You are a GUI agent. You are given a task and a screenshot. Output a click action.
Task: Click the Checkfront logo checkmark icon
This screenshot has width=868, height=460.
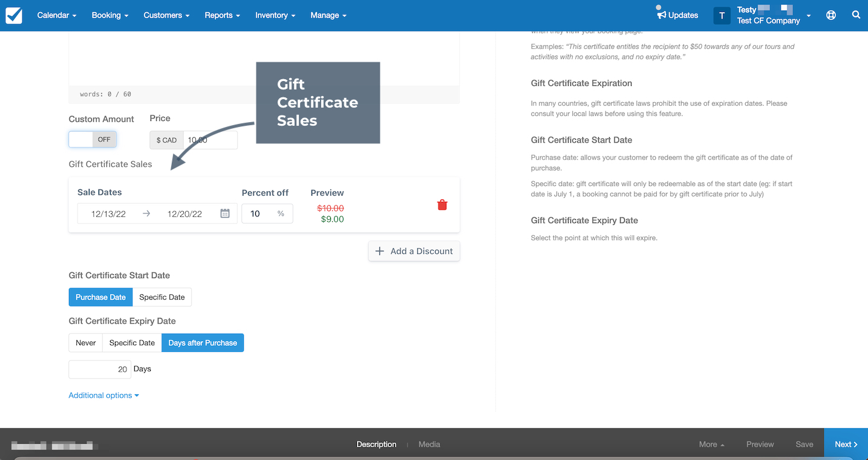[14, 15]
